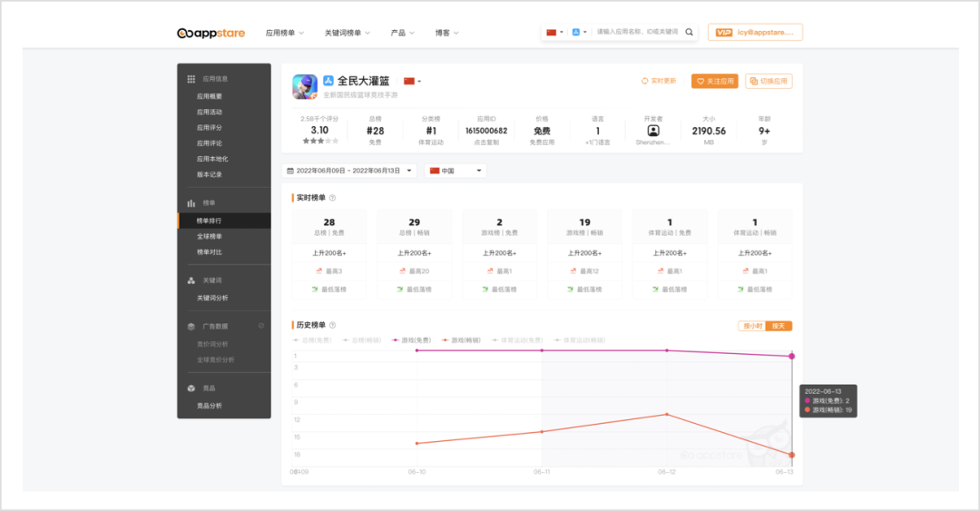Click the 关键词 icon in sidebar
This screenshot has width=980, height=511.
(191, 280)
